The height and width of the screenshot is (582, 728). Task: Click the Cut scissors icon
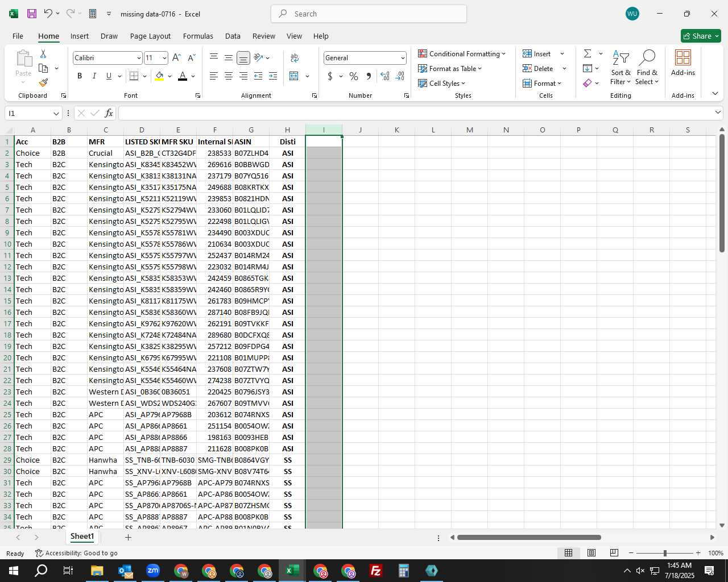click(43, 53)
